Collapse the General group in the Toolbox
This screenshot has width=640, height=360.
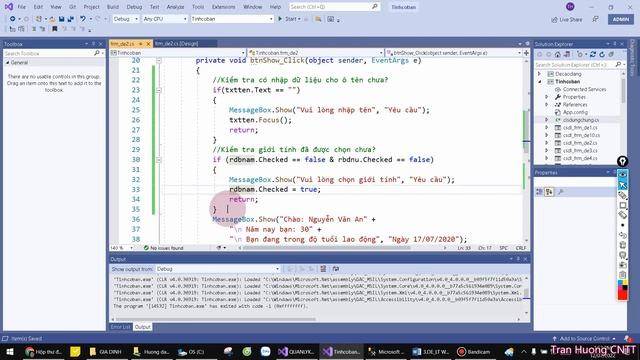tap(7, 63)
